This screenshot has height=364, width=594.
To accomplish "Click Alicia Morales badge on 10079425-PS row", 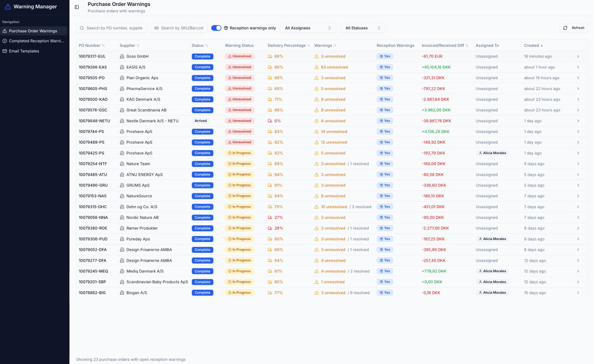I will 492,153.
